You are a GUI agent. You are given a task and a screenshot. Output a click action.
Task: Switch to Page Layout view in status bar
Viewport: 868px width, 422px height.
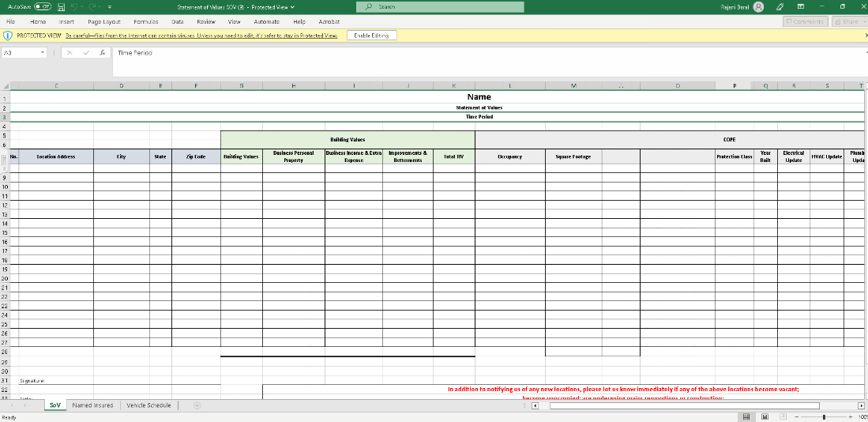(x=765, y=416)
